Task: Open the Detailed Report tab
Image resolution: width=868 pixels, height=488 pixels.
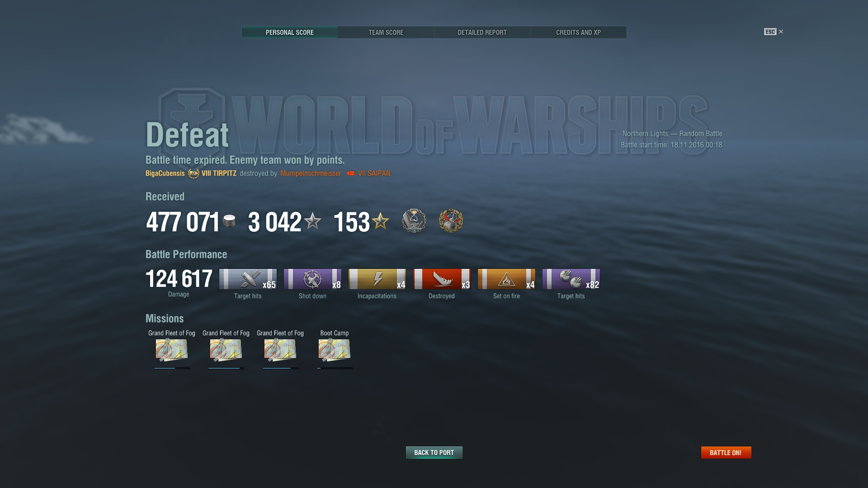Action: click(482, 33)
